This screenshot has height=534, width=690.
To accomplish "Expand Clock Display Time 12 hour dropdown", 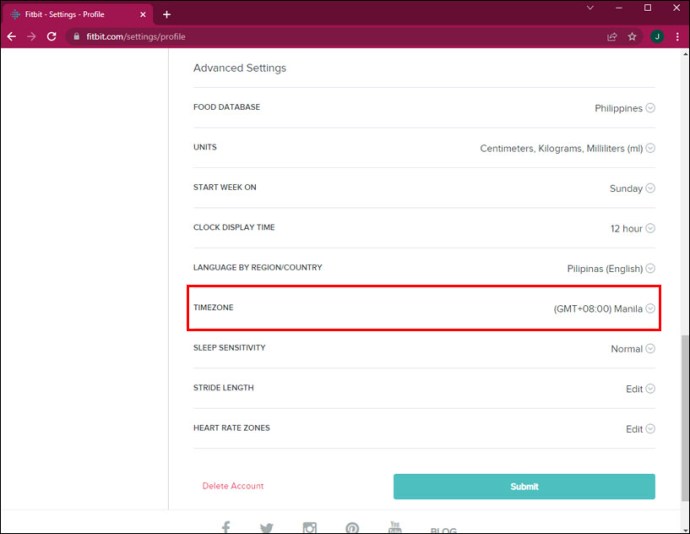I will pyautogui.click(x=650, y=228).
